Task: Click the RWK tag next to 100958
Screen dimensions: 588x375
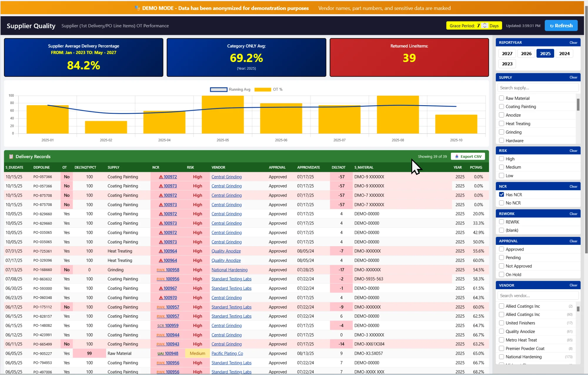Action: pyautogui.click(x=161, y=270)
